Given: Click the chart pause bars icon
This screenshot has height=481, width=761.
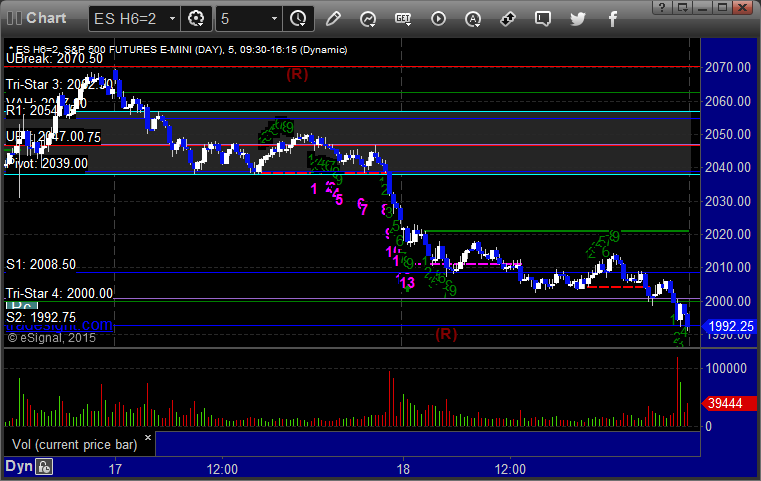Looking at the screenshot, I should pos(14,18).
